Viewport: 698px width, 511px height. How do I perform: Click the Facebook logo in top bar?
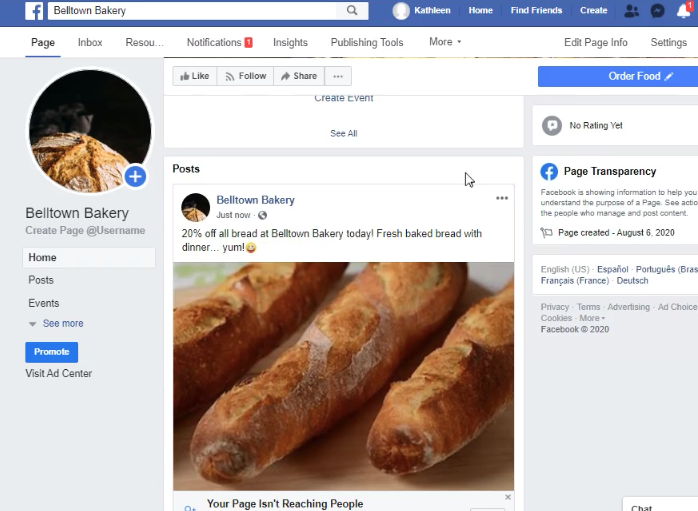coord(34,11)
